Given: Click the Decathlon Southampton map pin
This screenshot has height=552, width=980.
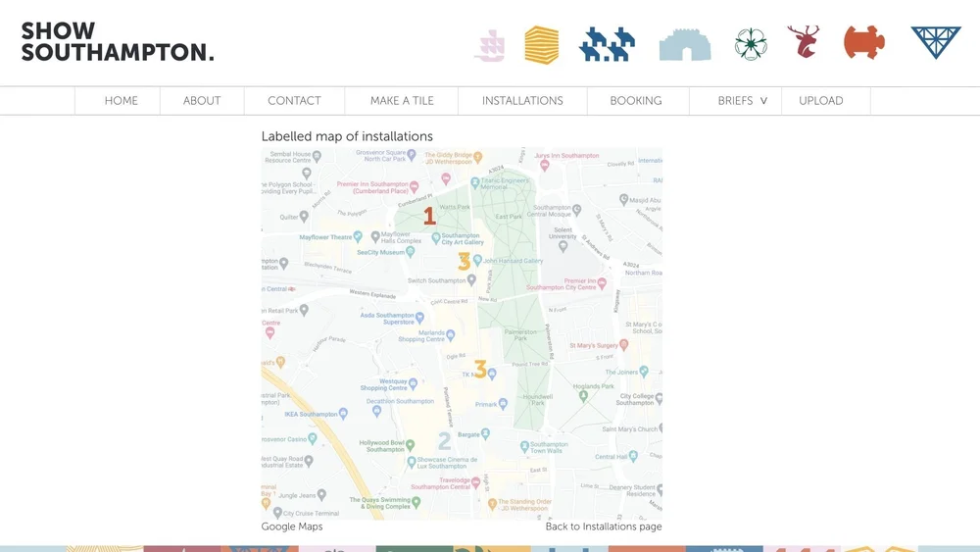Looking at the screenshot, I should (376, 411).
